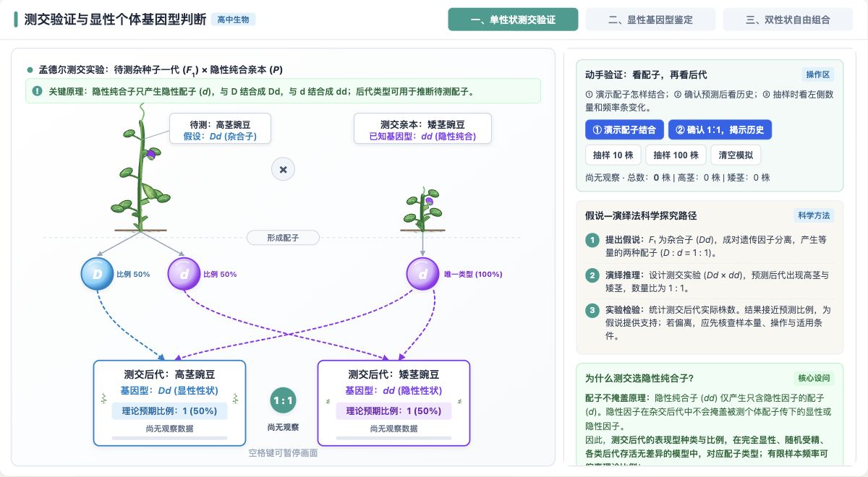Click heading 假说—演绎法科学探究路径

tap(641, 215)
